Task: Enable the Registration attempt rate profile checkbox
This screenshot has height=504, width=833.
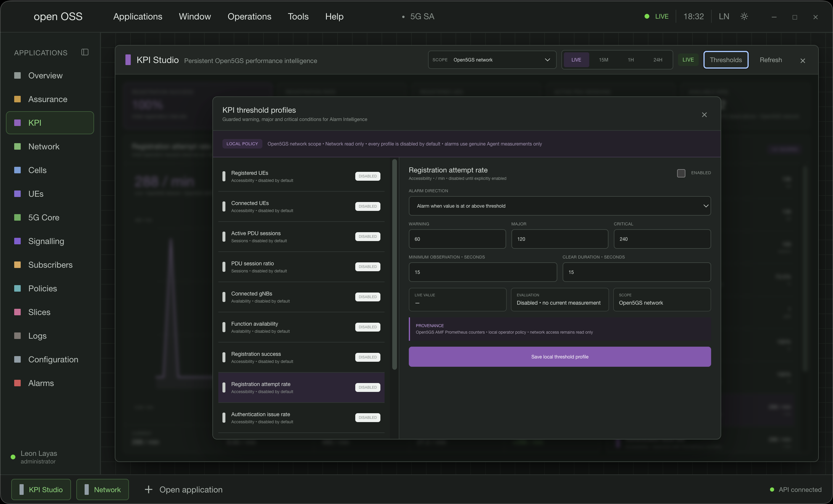Action: tap(681, 173)
